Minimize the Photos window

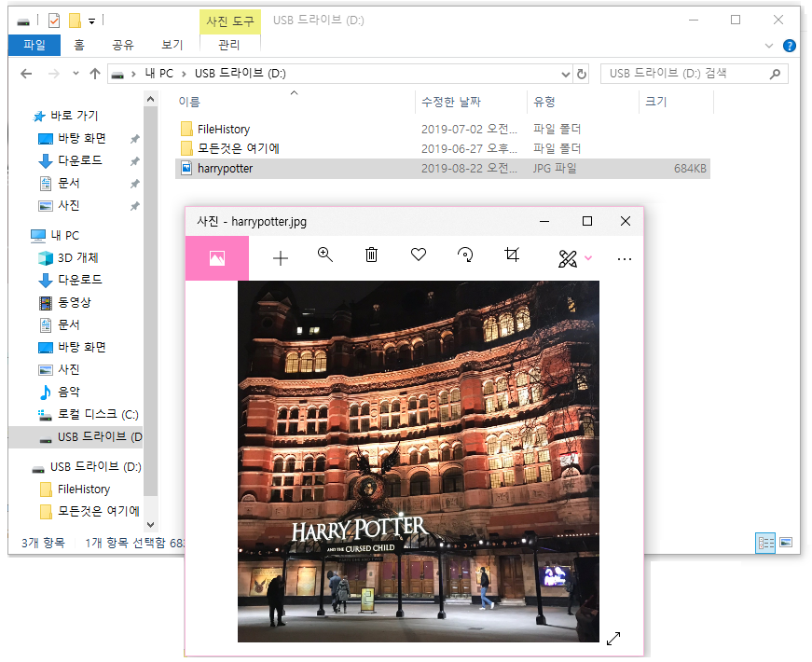pos(544,221)
